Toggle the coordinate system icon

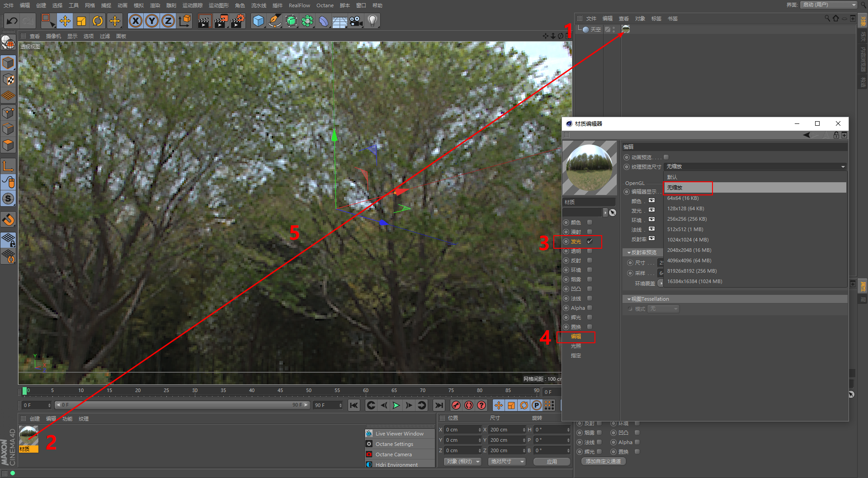(185, 21)
